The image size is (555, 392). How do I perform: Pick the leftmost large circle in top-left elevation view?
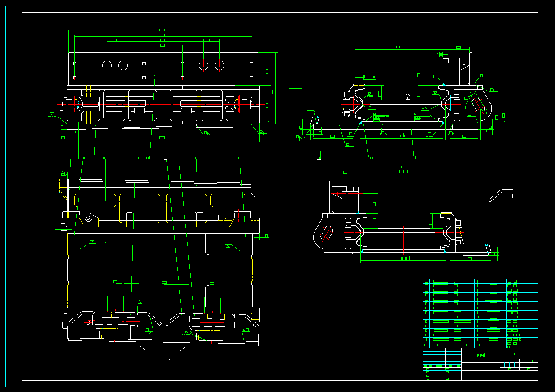tap(107, 65)
